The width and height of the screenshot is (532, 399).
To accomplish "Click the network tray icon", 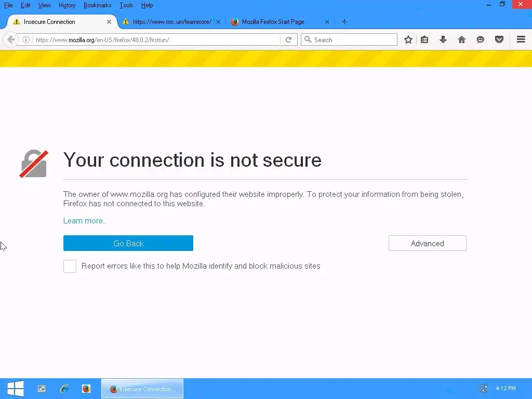I will coord(483,388).
